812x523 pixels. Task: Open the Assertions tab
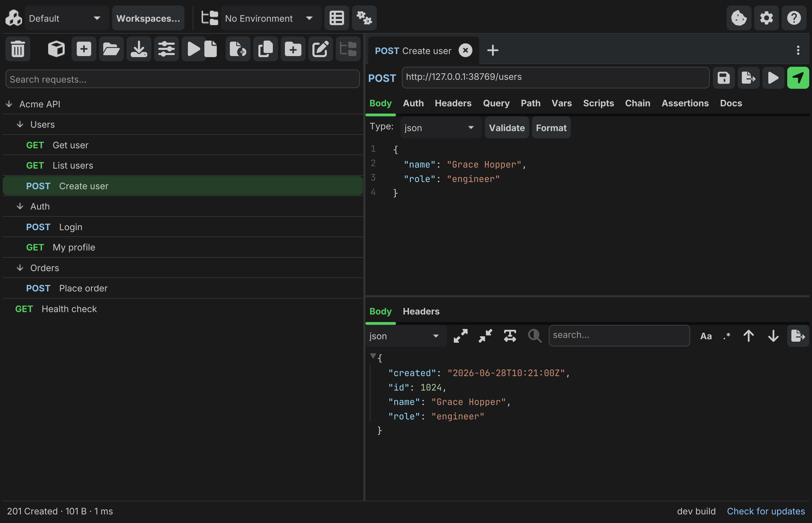point(685,103)
